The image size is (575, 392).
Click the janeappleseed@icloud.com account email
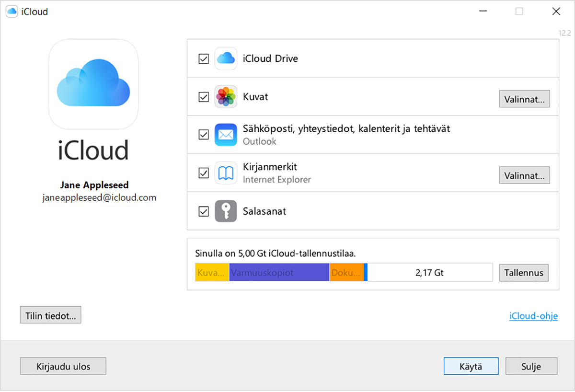(99, 197)
